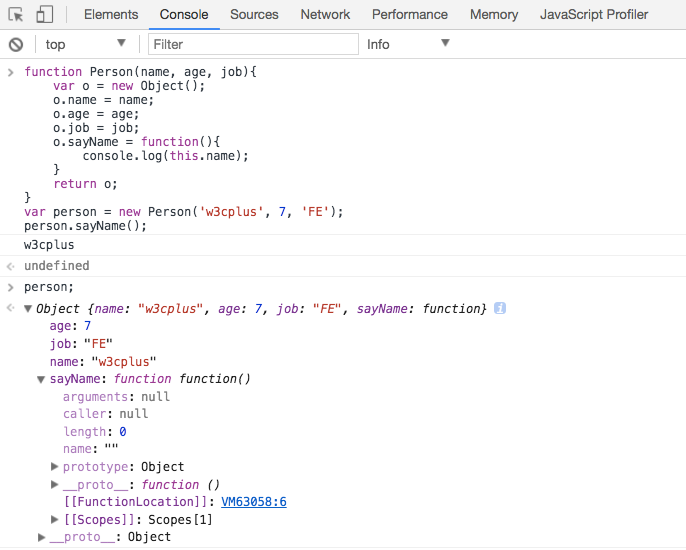The height and width of the screenshot is (550, 686).
Task: Select the name: "" row under sayName
Action: tap(90, 449)
